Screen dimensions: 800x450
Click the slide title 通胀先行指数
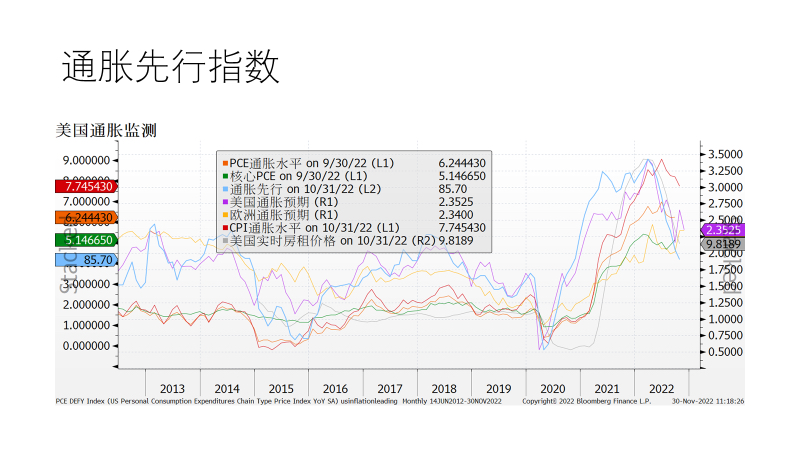pyautogui.click(x=170, y=66)
